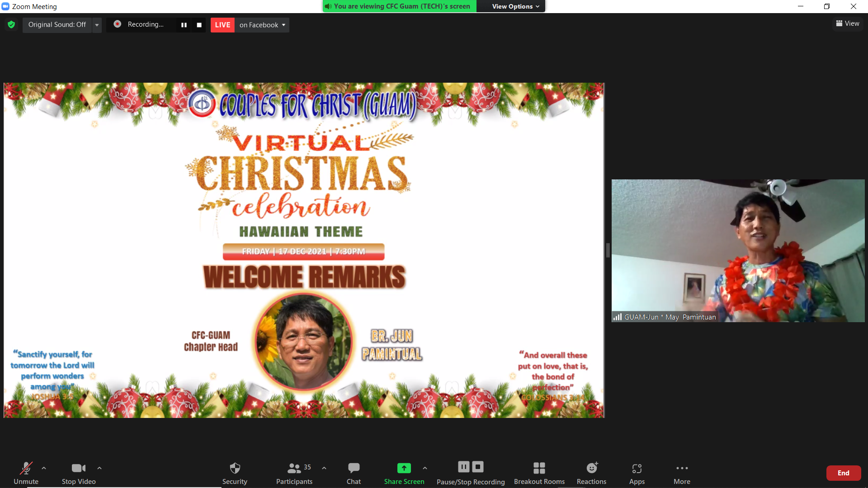Open the Chat panel
The image size is (868, 488).
point(354,473)
